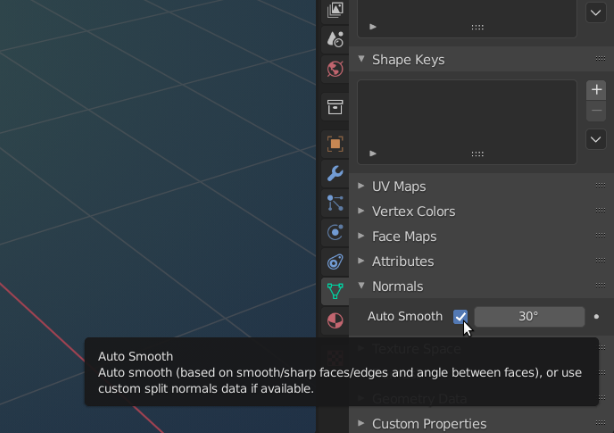Open the Physics properties tab

335,232
